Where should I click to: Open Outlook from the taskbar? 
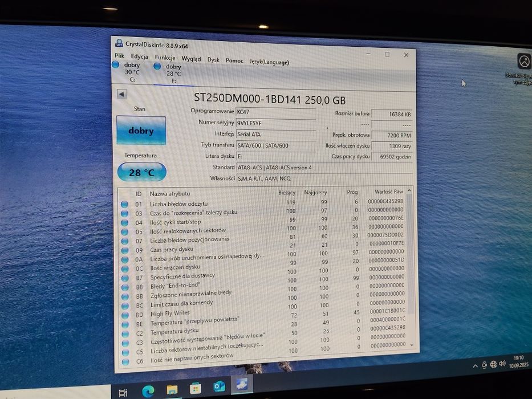[x=219, y=386]
